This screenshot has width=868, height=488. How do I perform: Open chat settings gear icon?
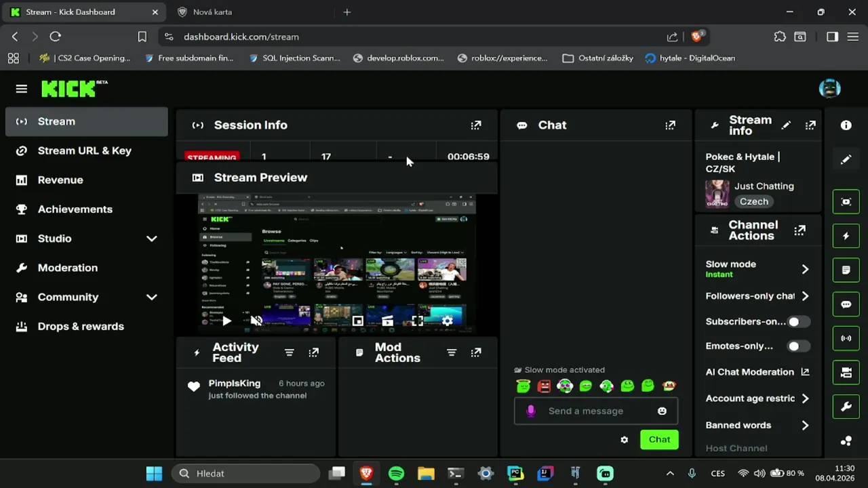625,440
